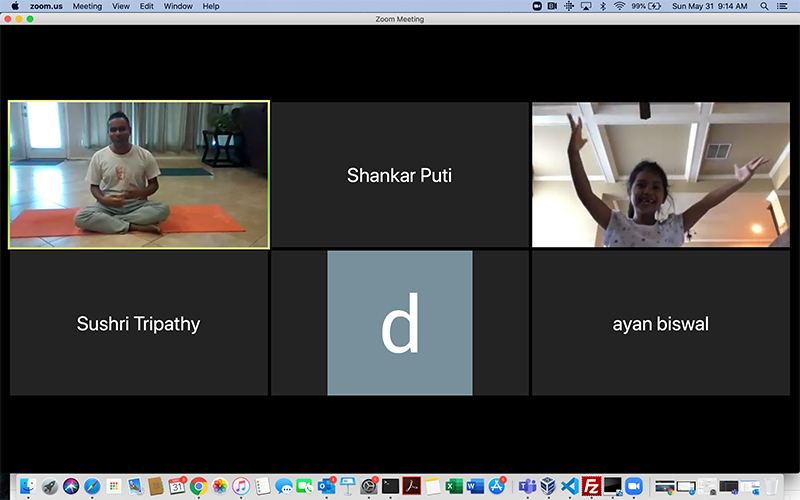The height and width of the screenshot is (500, 800).
Task: Click the camera recording menu bar icon
Action: coord(553,6)
